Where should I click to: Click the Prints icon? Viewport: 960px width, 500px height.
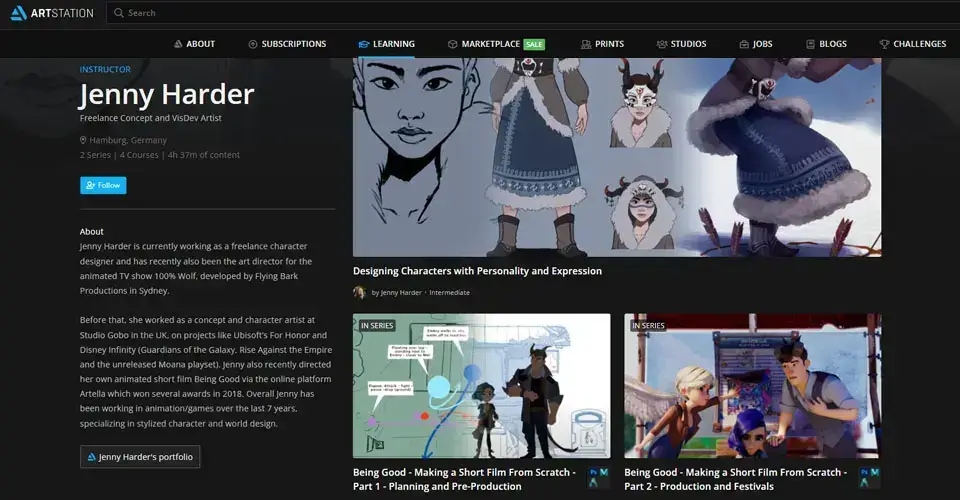(586, 44)
